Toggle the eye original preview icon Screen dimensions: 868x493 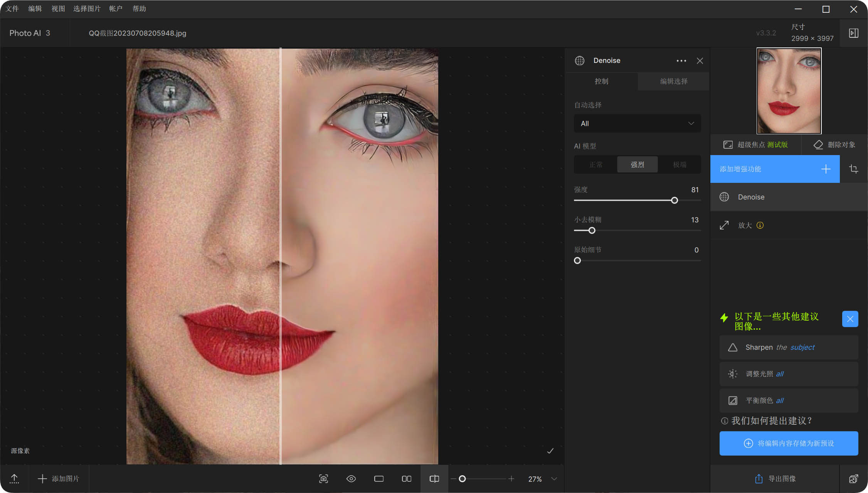(x=351, y=479)
